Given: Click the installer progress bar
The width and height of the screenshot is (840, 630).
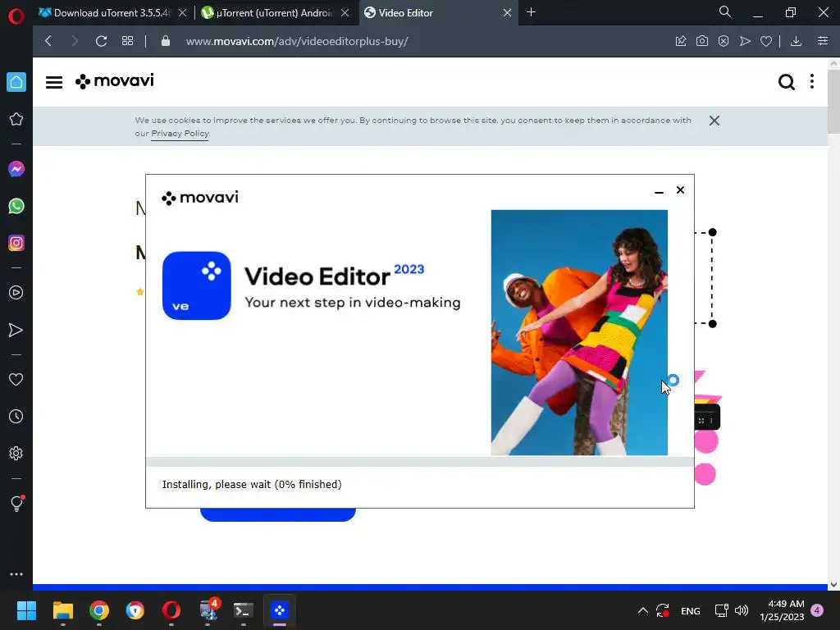Looking at the screenshot, I should coord(420,462).
